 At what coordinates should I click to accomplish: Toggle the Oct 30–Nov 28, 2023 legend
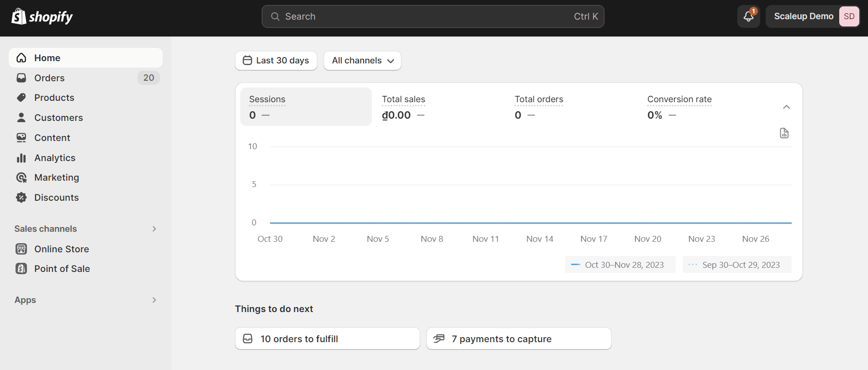(x=620, y=265)
